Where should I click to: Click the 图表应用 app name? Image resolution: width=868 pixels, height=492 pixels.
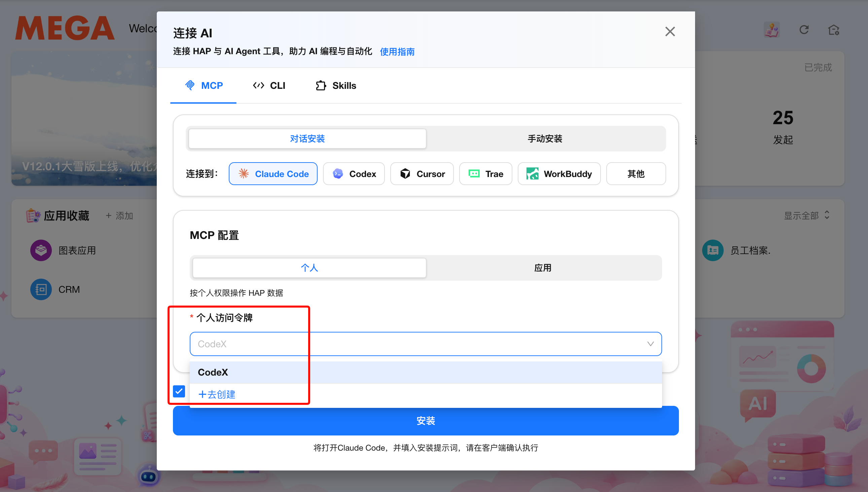click(77, 250)
